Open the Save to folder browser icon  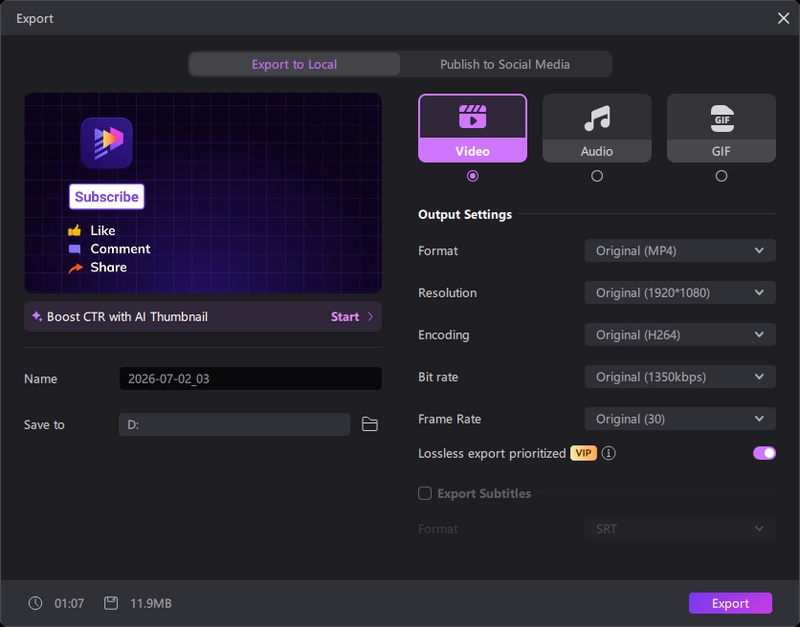pos(369,424)
